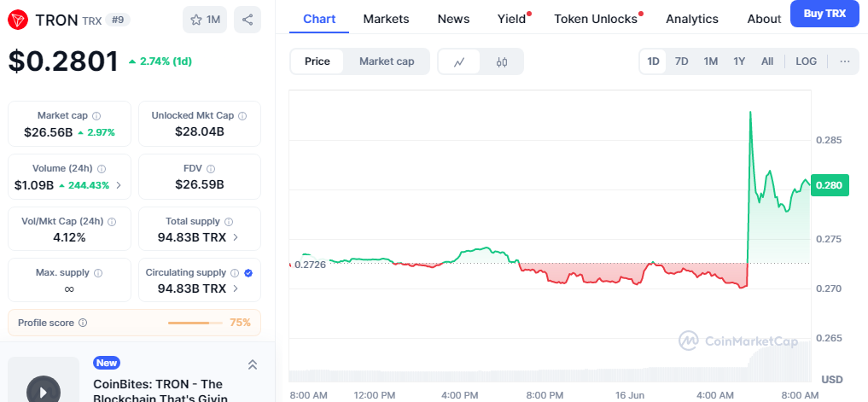The width and height of the screenshot is (868, 402).
Task: Expand Total supply details chevron
Action: coord(236,237)
